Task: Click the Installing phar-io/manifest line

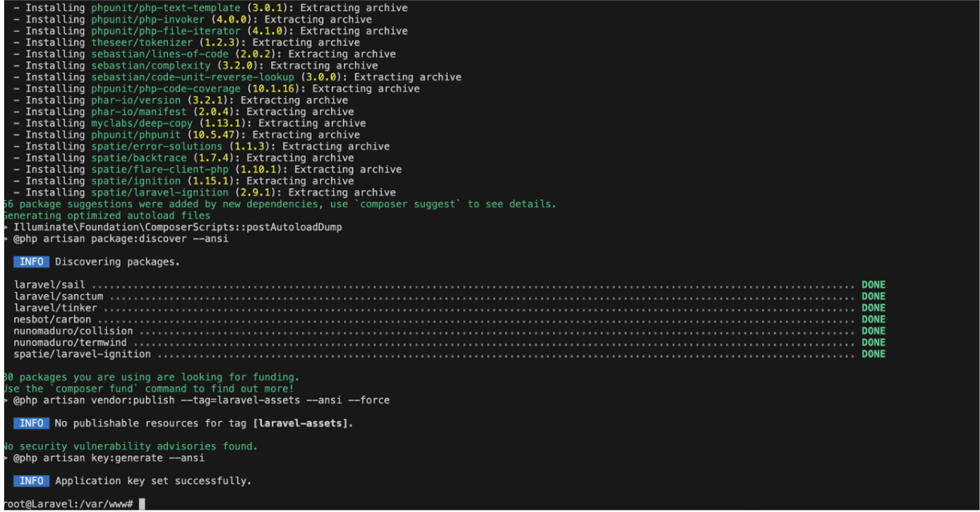Action: (183, 112)
